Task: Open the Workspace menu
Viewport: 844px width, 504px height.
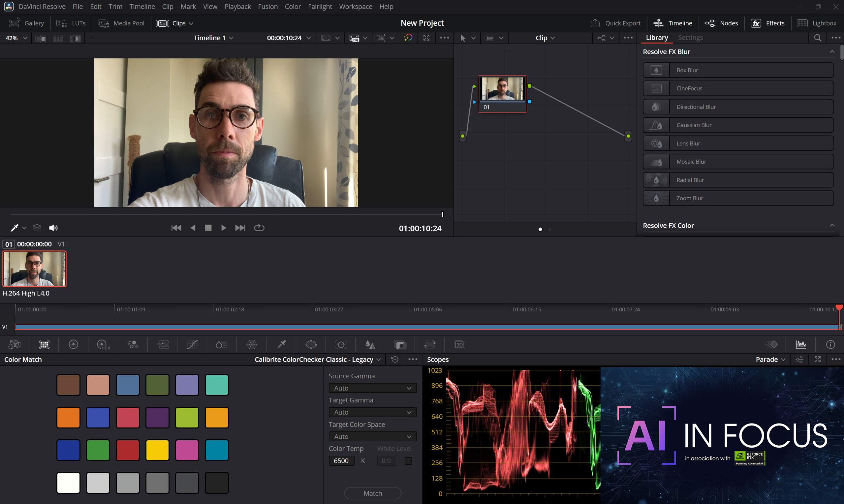Action: point(356,7)
